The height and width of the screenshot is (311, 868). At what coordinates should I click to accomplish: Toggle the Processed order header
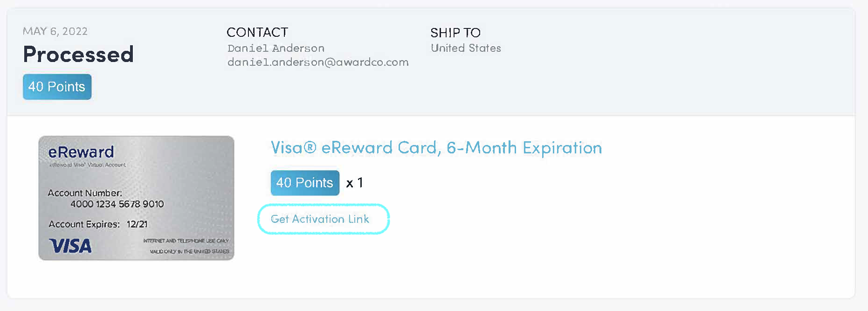pyautogui.click(x=78, y=55)
